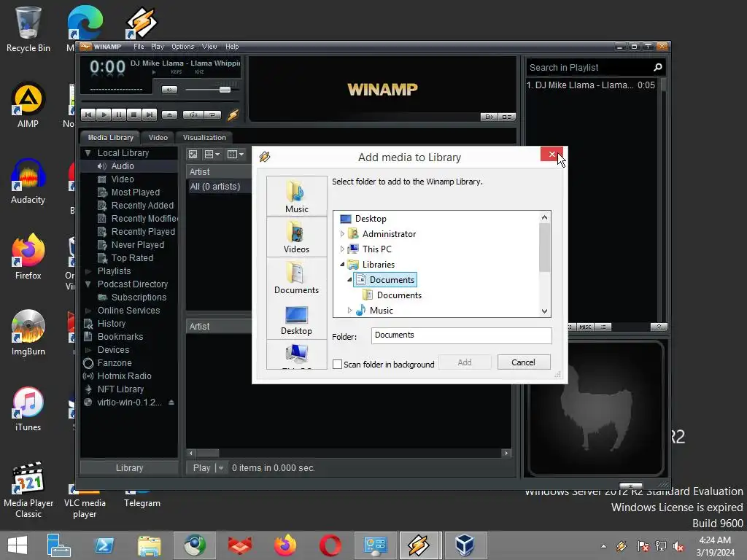Close the Add media to Library dialog
Screen dimensions: 747x560
pyautogui.click(x=551, y=155)
